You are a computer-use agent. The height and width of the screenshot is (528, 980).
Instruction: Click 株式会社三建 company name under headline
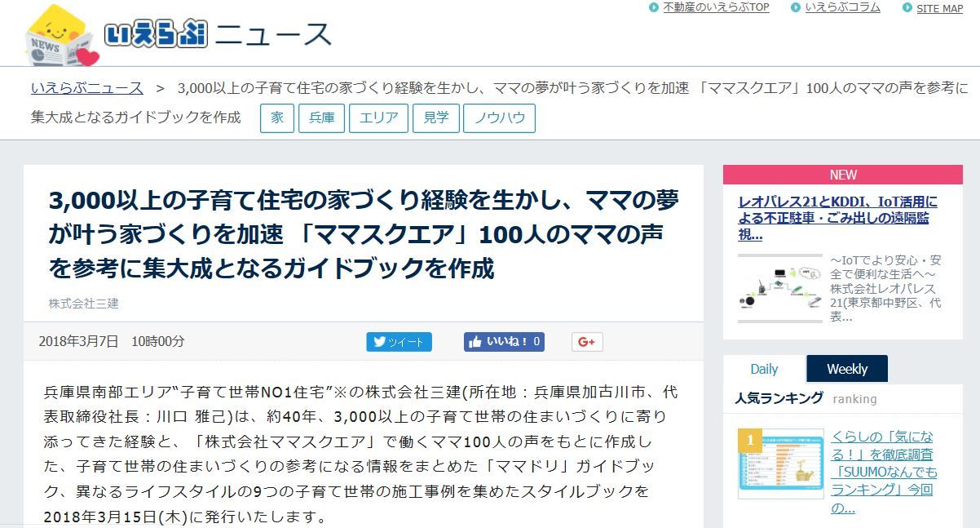coord(84,304)
